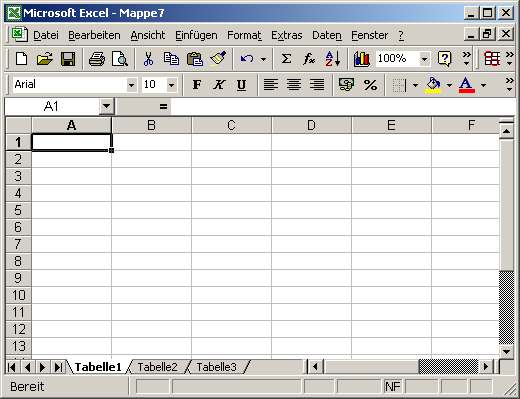Center text alignment
Screen dimensions: 520x399
tap(294, 85)
